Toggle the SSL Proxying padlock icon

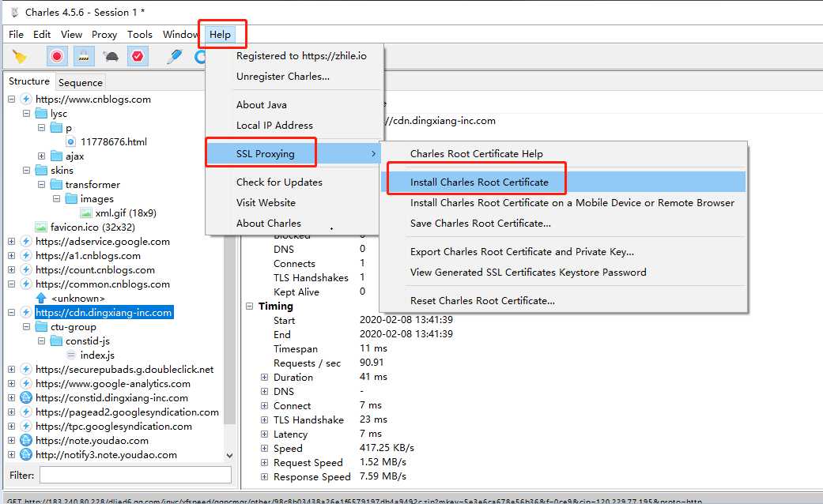pos(84,56)
